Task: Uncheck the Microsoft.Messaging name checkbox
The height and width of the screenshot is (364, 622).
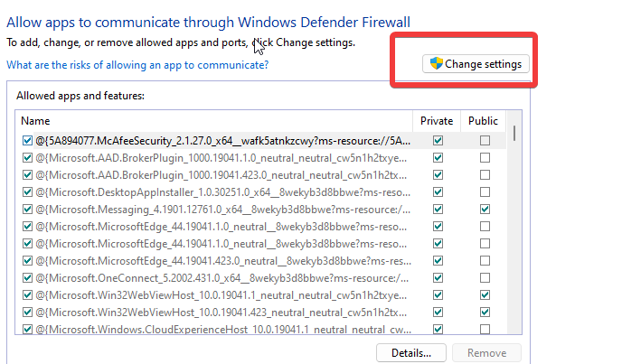Action: [x=27, y=209]
